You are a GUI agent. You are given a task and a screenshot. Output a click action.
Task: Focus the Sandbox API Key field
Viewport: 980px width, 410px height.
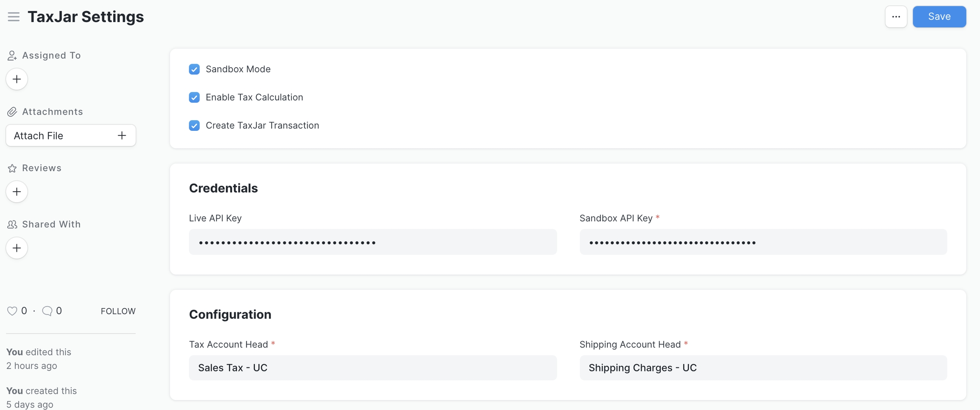(763, 242)
